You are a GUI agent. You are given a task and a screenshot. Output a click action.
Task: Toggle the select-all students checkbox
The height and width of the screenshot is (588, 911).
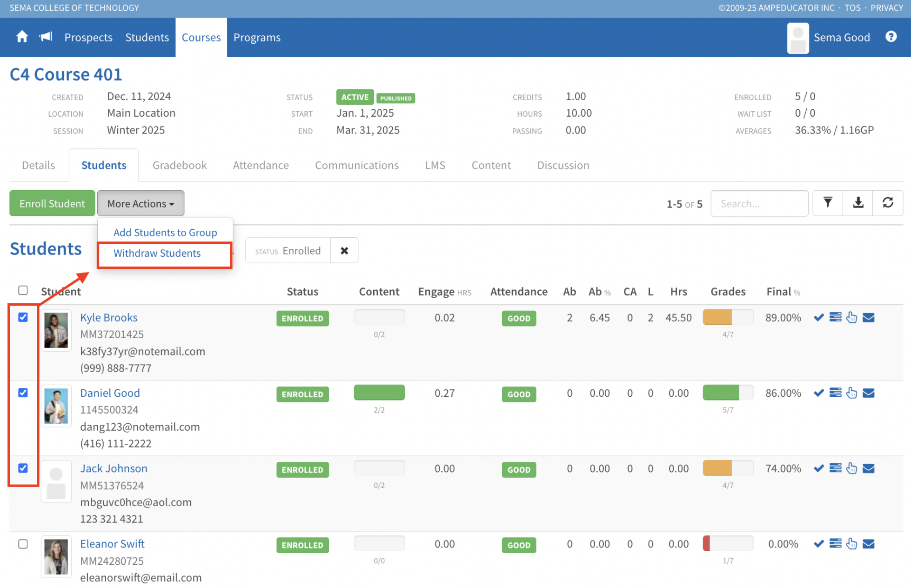[x=23, y=291]
